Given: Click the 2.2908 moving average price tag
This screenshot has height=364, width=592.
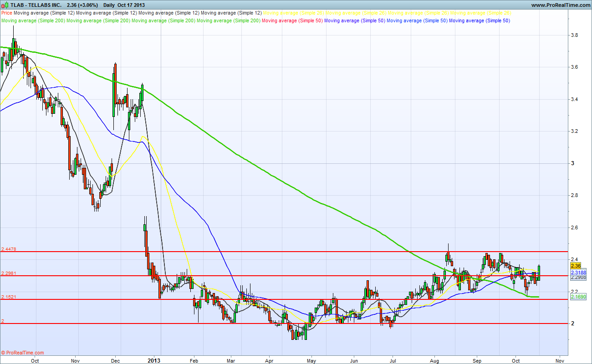Looking at the screenshot, I should point(578,277).
